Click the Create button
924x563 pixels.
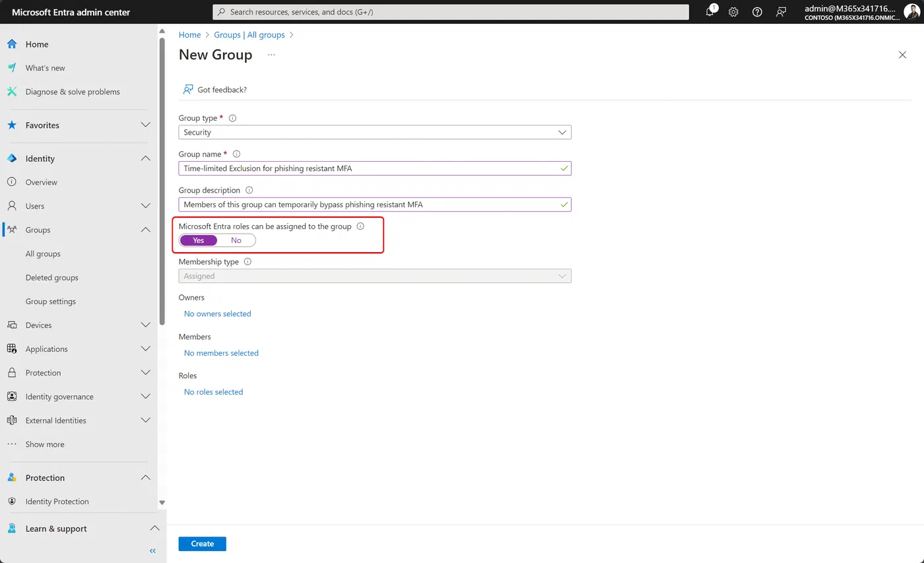pyautogui.click(x=202, y=544)
